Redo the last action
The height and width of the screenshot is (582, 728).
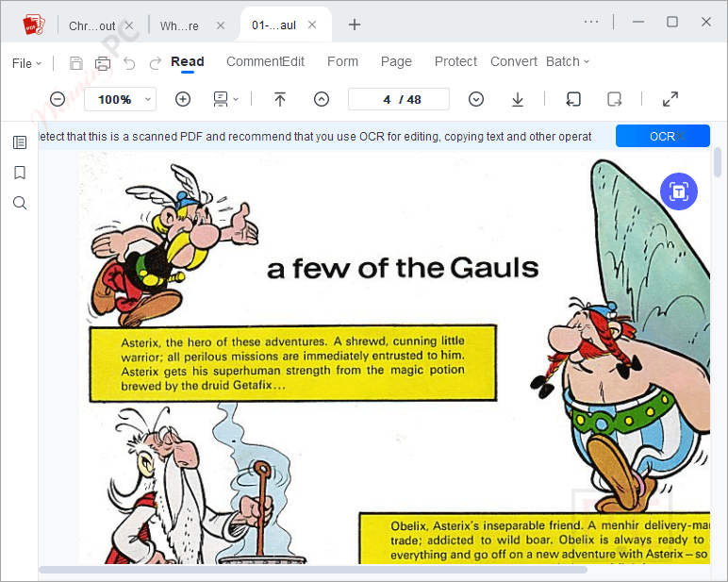155,63
